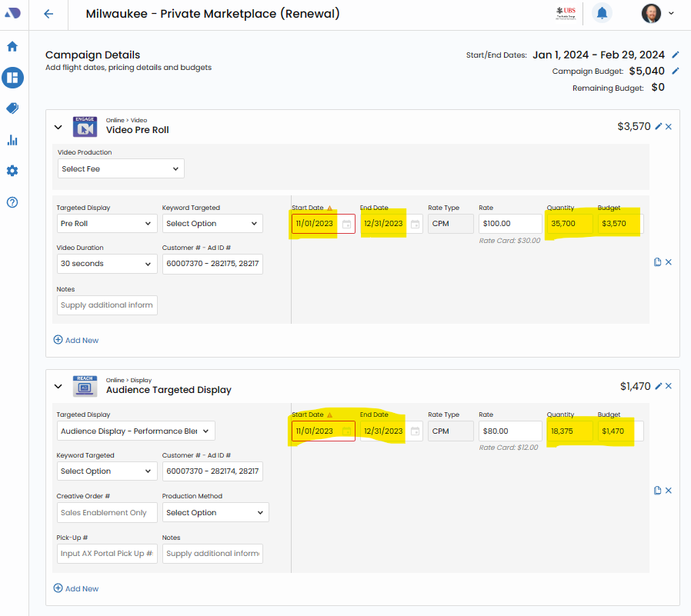Open the settings gear in the sidebar

pyautogui.click(x=12, y=171)
